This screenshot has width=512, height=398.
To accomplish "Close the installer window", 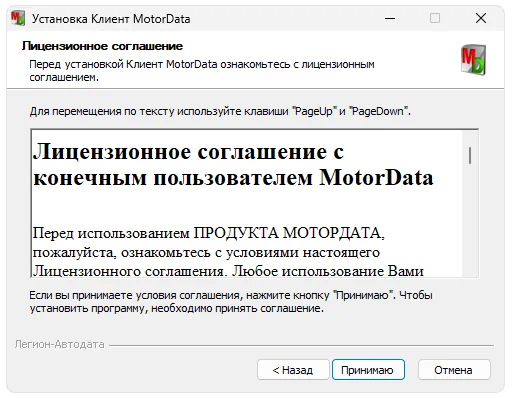I will (x=481, y=18).
